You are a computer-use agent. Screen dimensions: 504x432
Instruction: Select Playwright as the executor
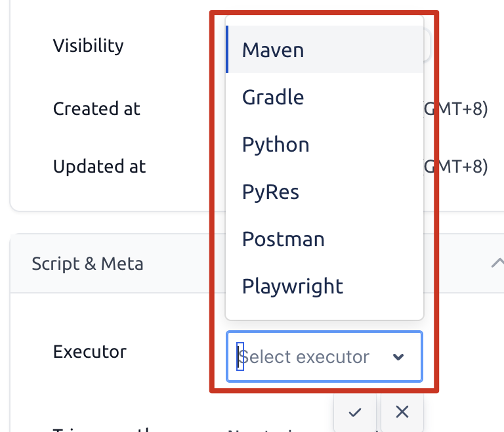pos(292,286)
